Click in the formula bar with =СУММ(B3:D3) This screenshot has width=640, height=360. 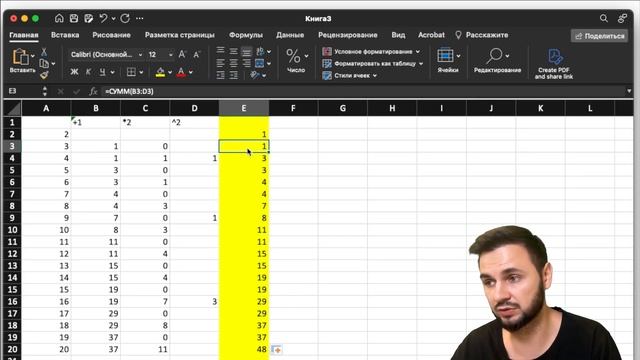(x=363, y=91)
